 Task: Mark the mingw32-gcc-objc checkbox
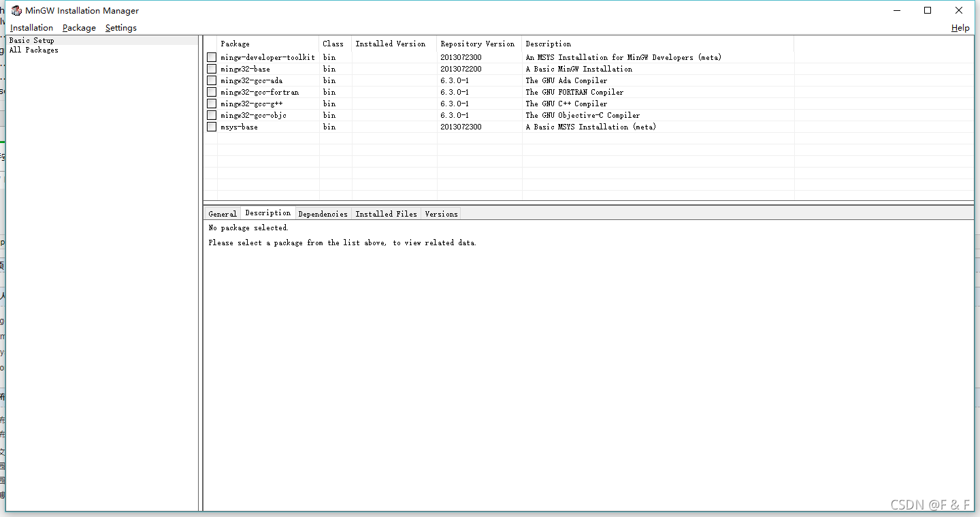pos(212,115)
